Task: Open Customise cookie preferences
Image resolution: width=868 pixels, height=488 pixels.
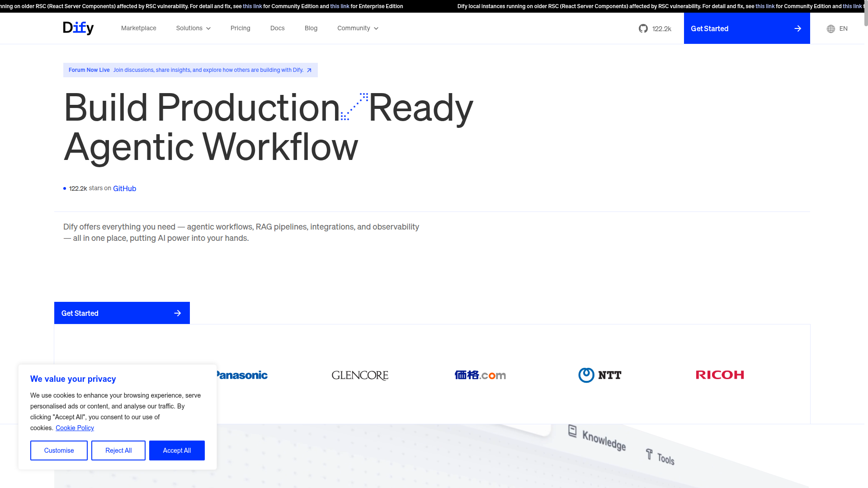Action: click(x=59, y=450)
